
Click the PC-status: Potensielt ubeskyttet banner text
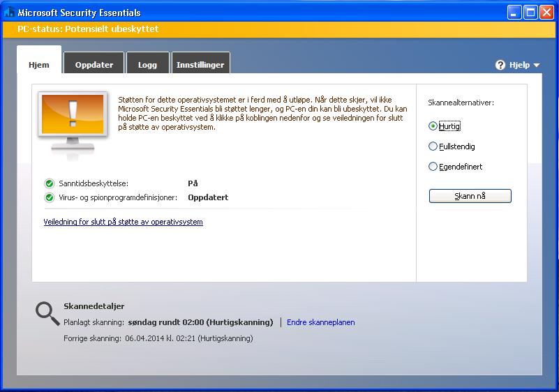(88, 29)
